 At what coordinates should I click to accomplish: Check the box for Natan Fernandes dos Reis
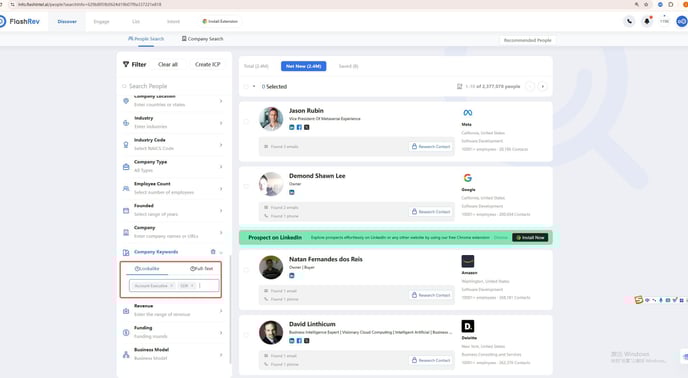pos(246,270)
